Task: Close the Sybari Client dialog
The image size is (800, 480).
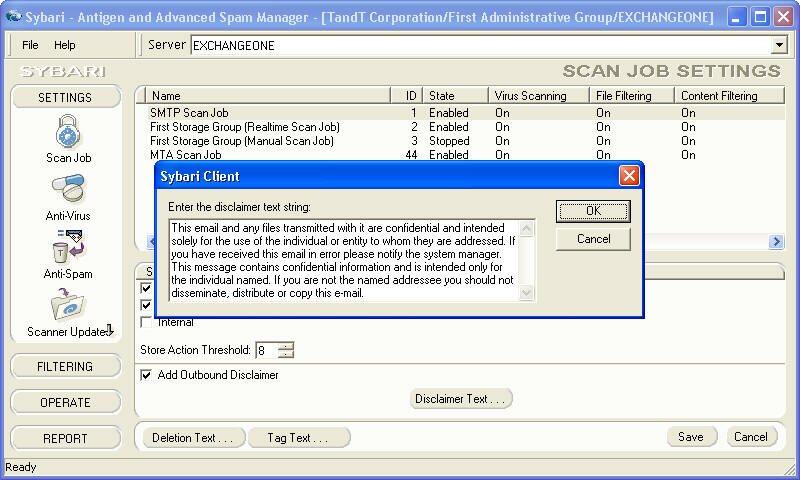Action: (x=628, y=176)
